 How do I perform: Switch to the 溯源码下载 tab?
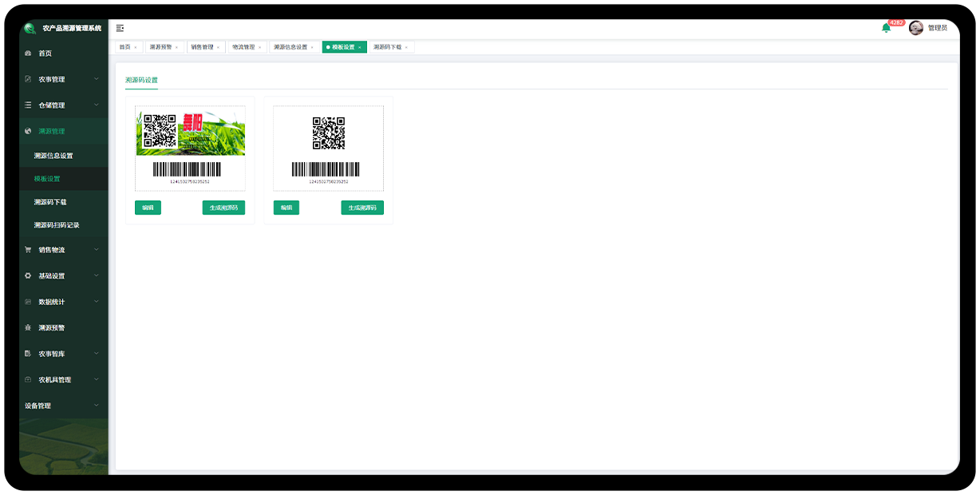pyautogui.click(x=388, y=47)
